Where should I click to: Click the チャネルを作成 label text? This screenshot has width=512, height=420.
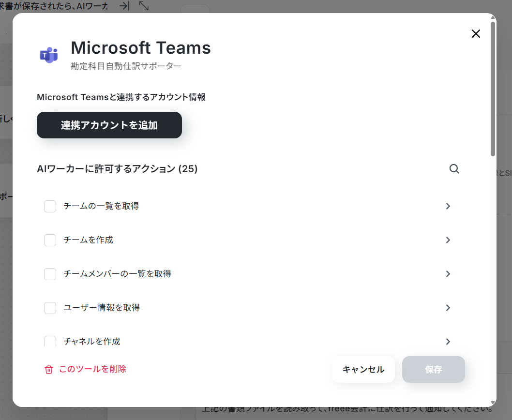[x=92, y=341]
